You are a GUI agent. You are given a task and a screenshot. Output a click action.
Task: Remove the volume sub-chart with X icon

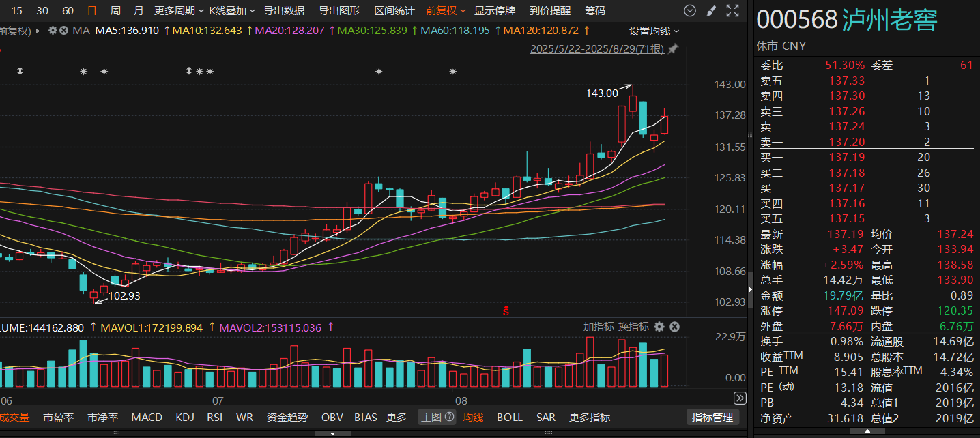point(674,327)
